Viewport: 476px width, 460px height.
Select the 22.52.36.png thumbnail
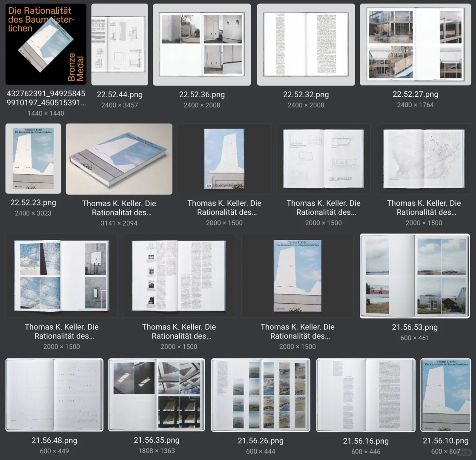(x=202, y=44)
